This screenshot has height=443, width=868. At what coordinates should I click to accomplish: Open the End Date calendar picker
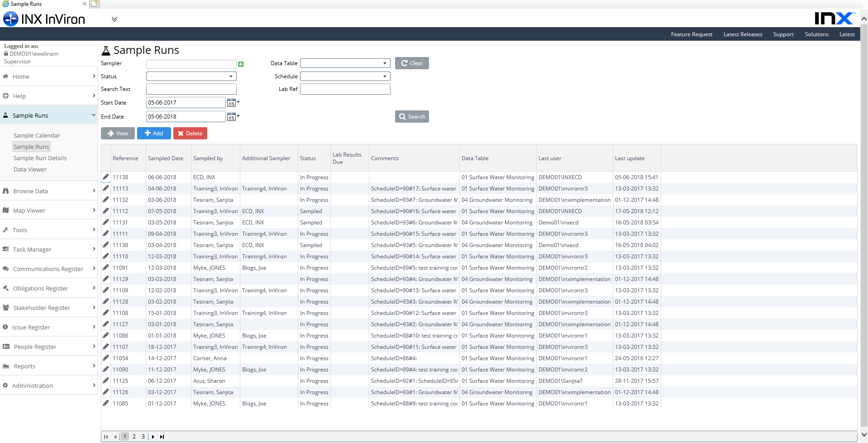[x=231, y=117]
